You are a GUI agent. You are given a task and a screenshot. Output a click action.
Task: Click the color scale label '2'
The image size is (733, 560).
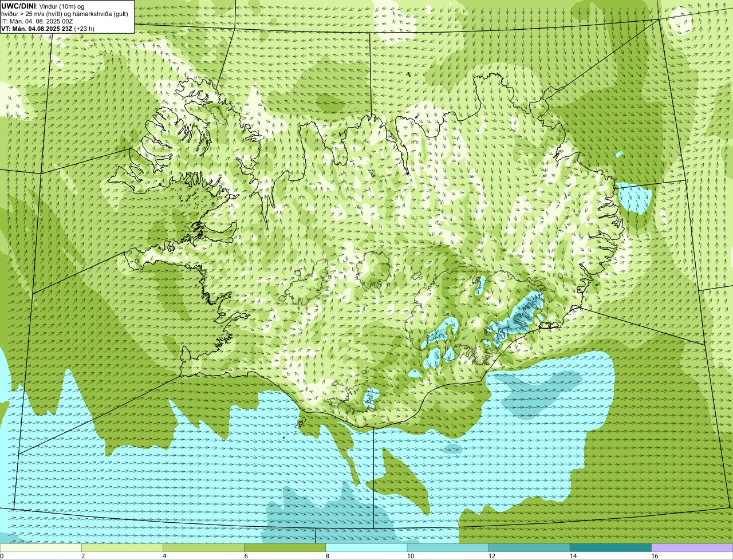(x=83, y=556)
